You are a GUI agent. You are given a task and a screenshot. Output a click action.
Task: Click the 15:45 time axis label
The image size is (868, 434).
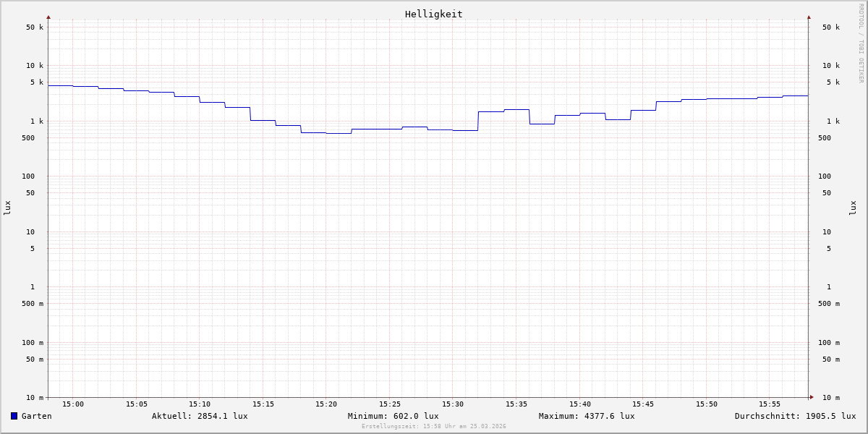click(643, 404)
